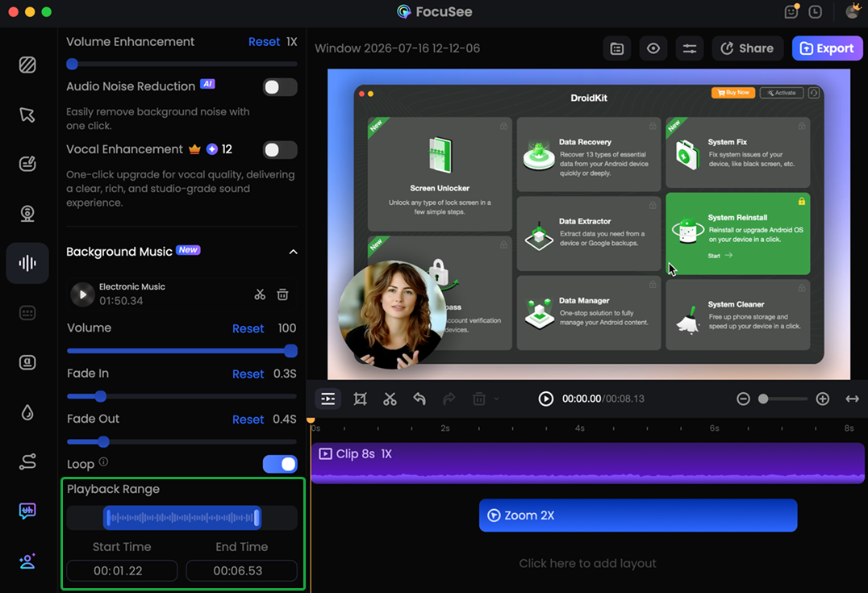Open the cursor settings in sidebar
The height and width of the screenshot is (593, 868).
point(27,115)
